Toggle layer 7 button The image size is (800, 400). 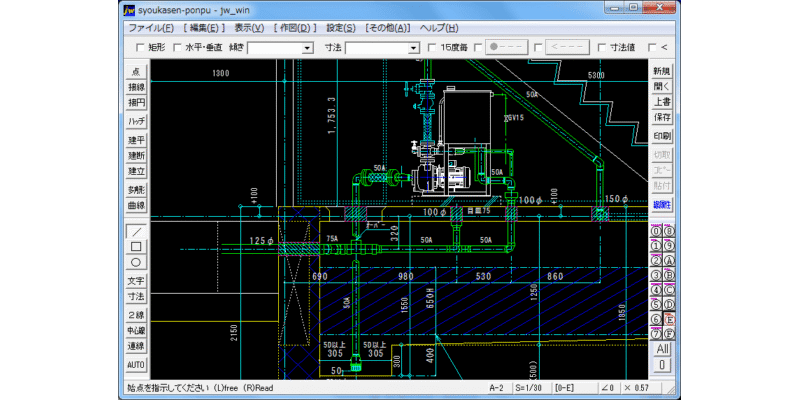656,334
